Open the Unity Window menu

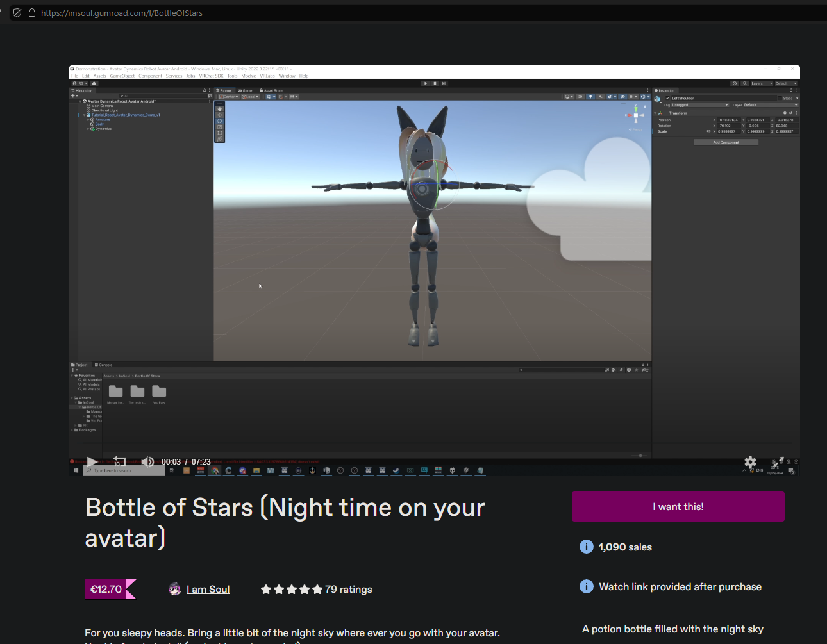tap(287, 76)
